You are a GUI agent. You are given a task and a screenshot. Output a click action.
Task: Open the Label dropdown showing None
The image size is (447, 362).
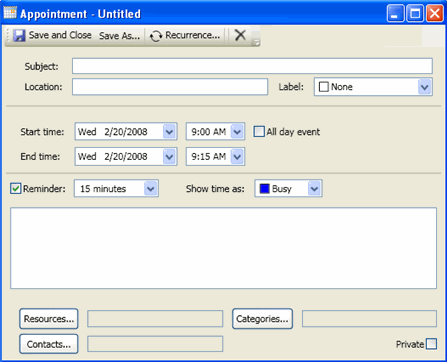pyautogui.click(x=424, y=87)
